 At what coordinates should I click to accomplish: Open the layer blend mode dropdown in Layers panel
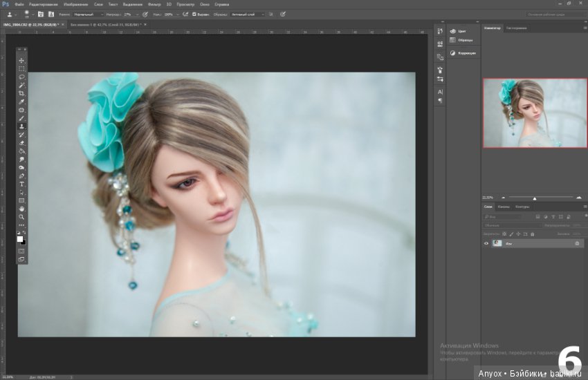tap(512, 225)
